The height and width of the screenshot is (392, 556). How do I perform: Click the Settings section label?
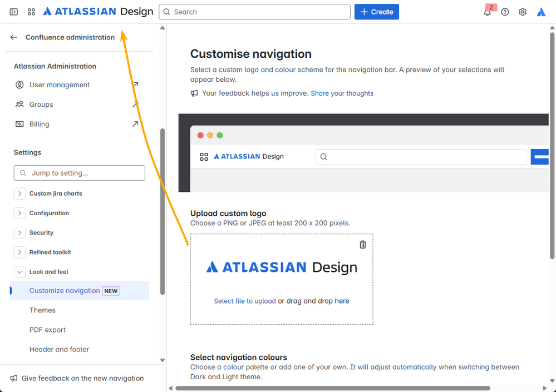[x=28, y=152]
